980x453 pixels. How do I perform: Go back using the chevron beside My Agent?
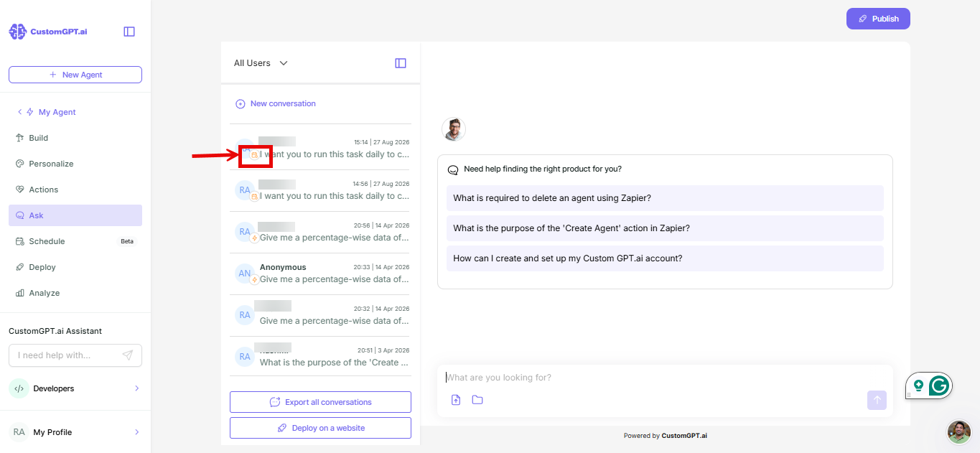(x=19, y=112)
